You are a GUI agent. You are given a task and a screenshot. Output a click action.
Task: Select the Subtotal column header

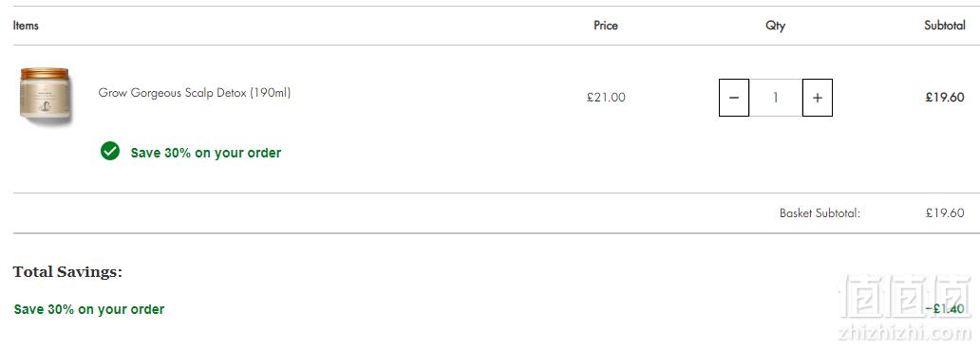point(944,26)
